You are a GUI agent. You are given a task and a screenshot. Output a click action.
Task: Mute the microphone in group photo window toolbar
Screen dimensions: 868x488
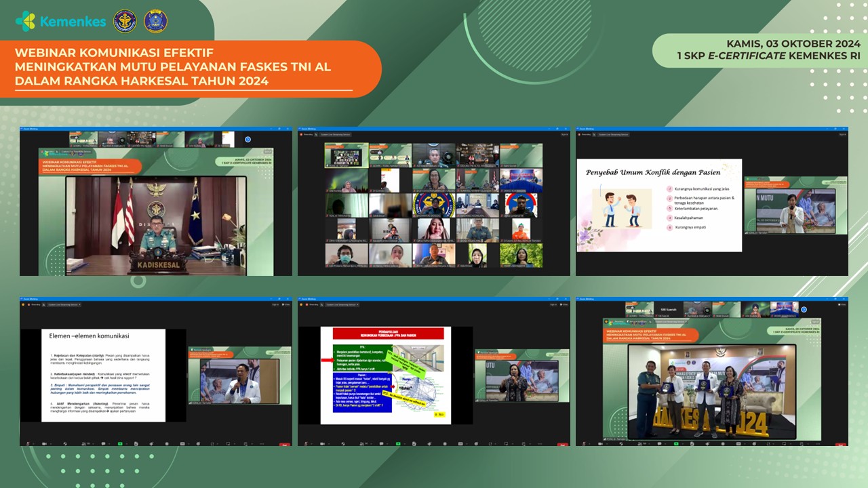[583, 443]
